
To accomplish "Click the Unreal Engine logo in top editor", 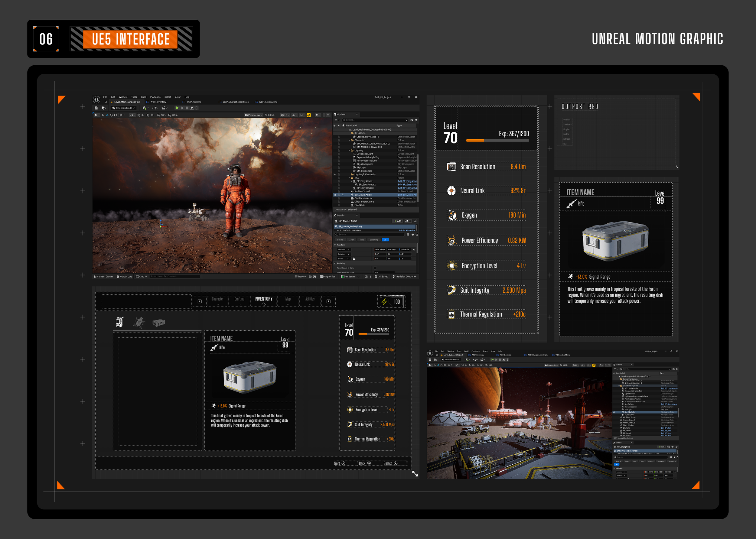I will (x=96, y=99).
